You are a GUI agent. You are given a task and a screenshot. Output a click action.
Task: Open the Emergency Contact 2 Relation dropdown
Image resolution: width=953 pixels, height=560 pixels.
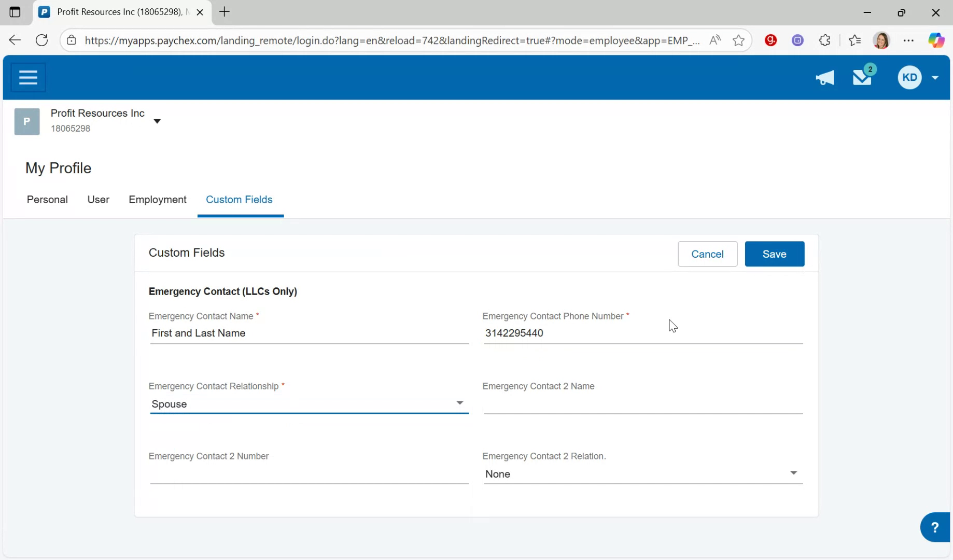(793, 472)
